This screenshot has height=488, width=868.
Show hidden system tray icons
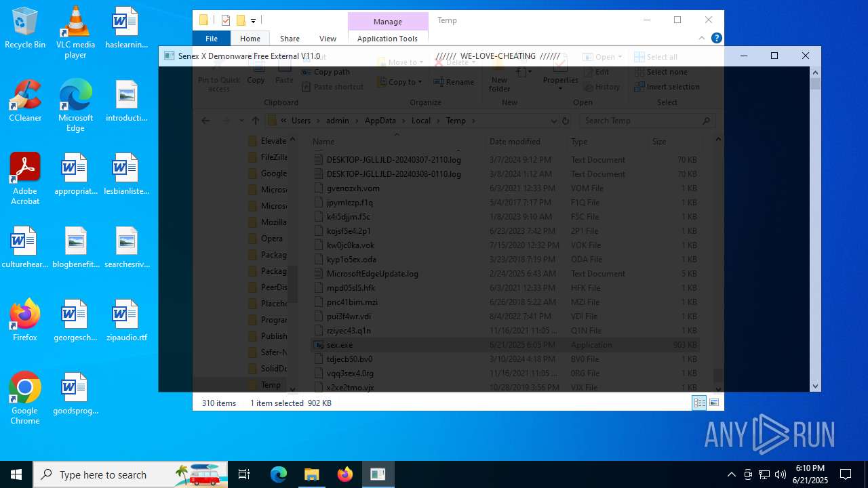[x=731, y=474]
